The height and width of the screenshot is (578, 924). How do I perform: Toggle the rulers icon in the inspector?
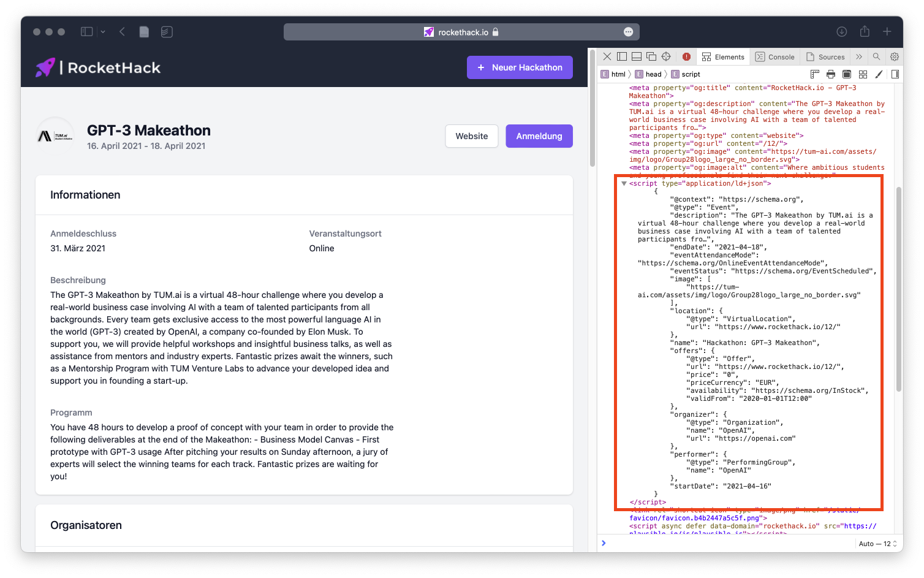[814, 74]
